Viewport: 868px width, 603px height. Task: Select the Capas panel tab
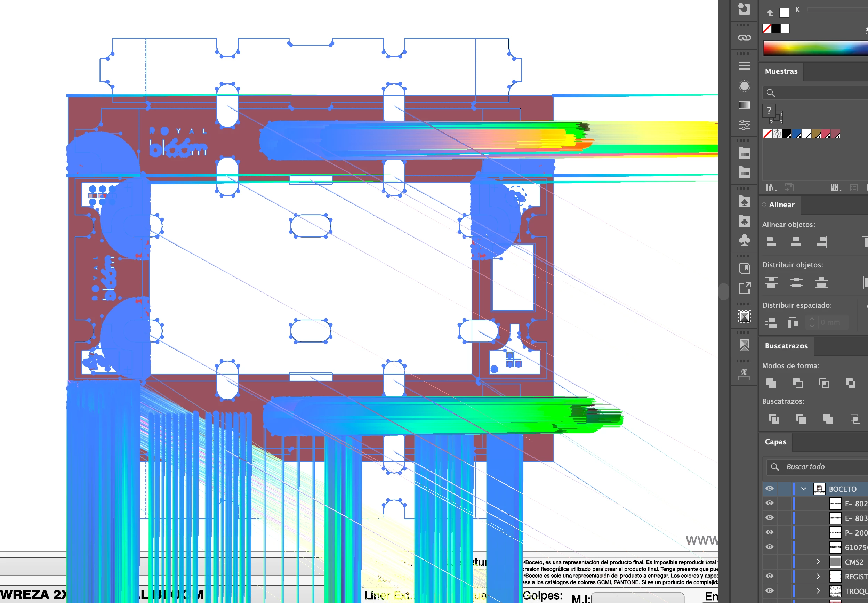pos(775,442)
